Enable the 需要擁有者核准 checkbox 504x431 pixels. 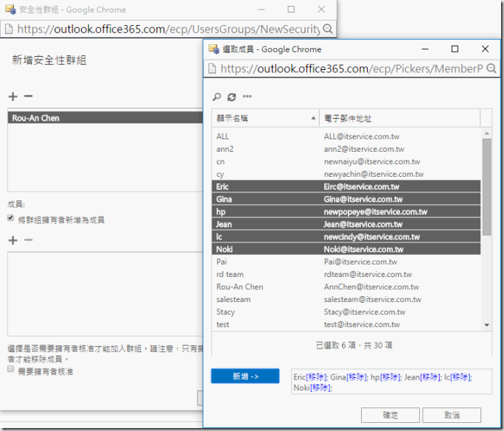[x=11, y=371]
